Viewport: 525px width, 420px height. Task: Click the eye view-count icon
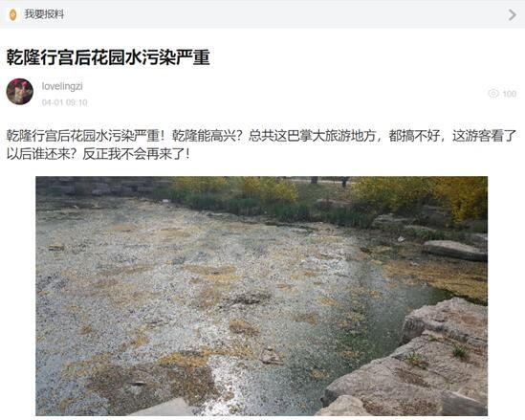[493, 94]
